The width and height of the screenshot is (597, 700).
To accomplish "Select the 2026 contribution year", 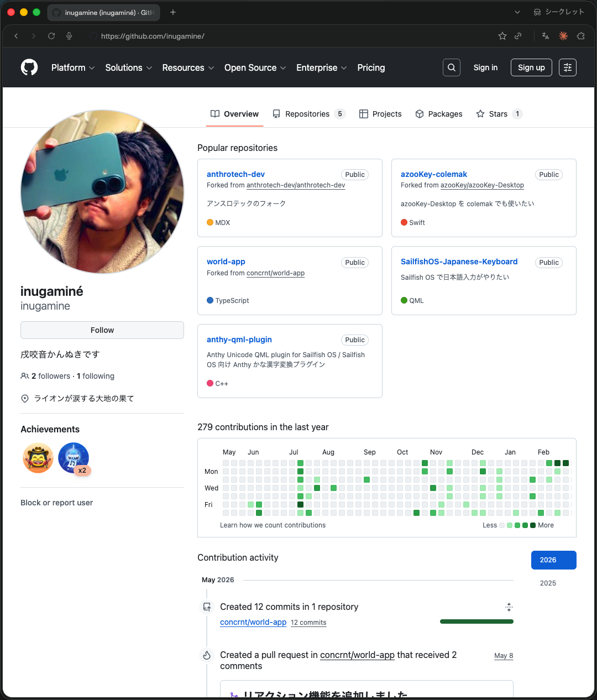I will (554, 560).
